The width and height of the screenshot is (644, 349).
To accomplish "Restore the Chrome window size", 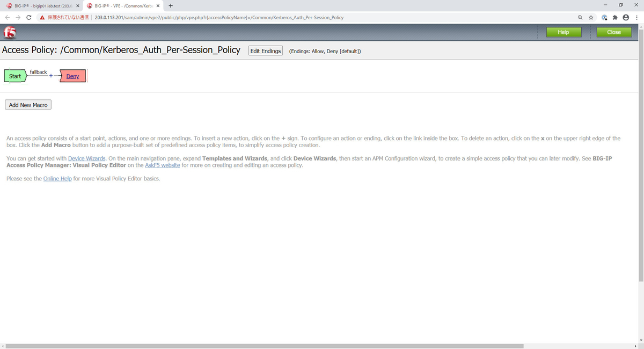I will (x=620, y=5).
